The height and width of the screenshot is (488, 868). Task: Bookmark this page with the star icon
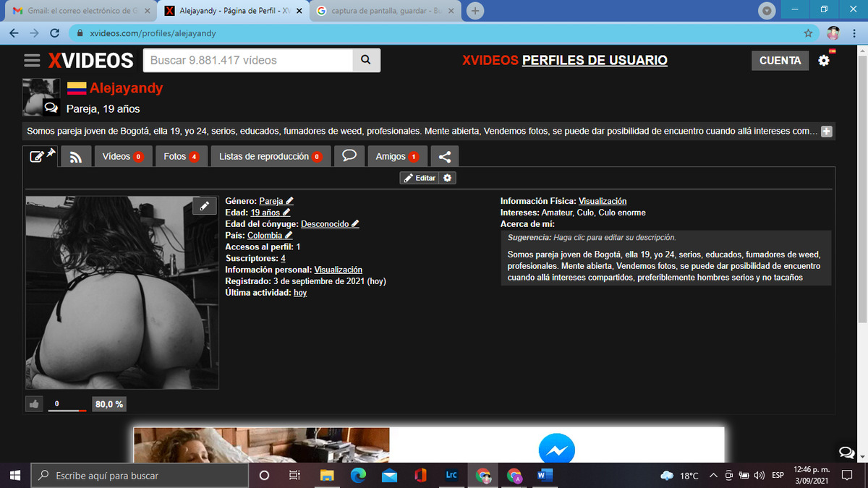tap(808, 33)
